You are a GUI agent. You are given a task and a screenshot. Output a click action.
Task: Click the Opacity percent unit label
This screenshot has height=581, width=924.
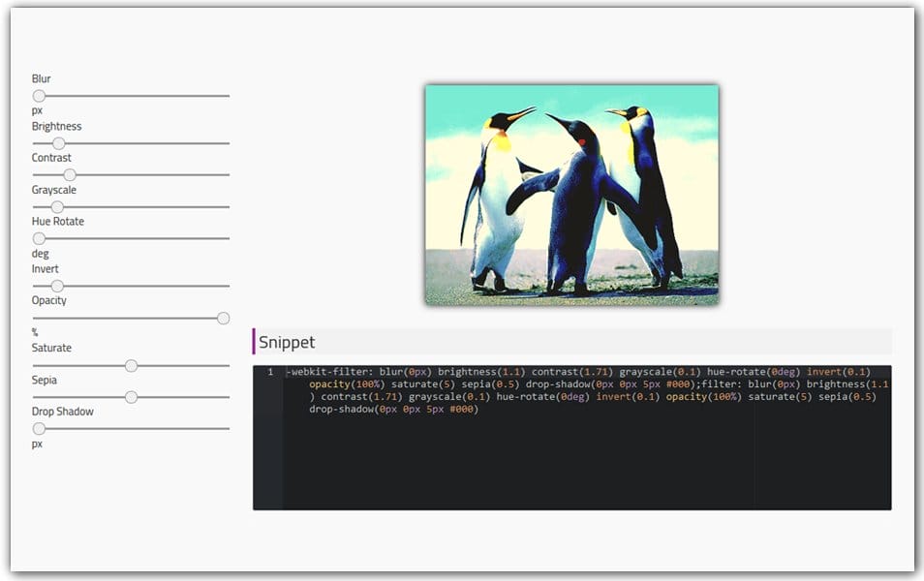[35, 332]
